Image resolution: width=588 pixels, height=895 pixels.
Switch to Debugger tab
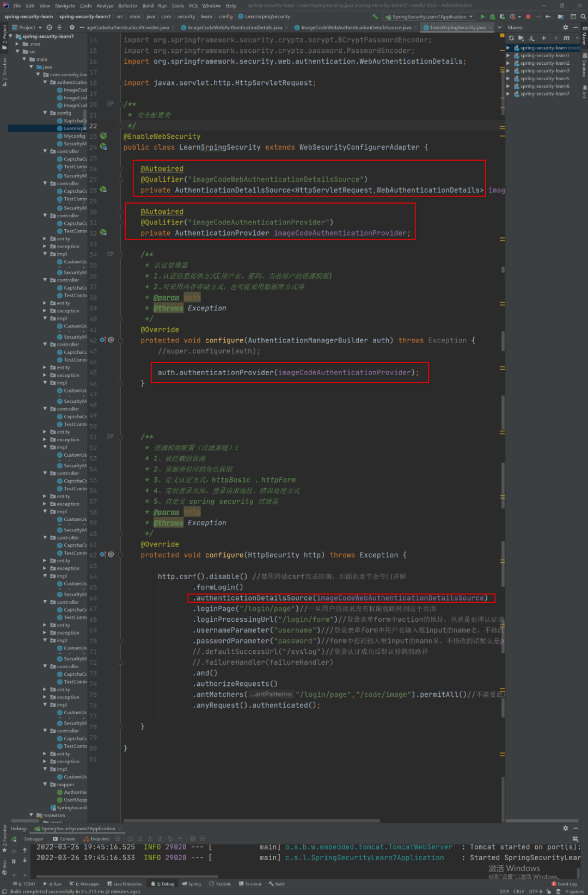coord(34,839)
